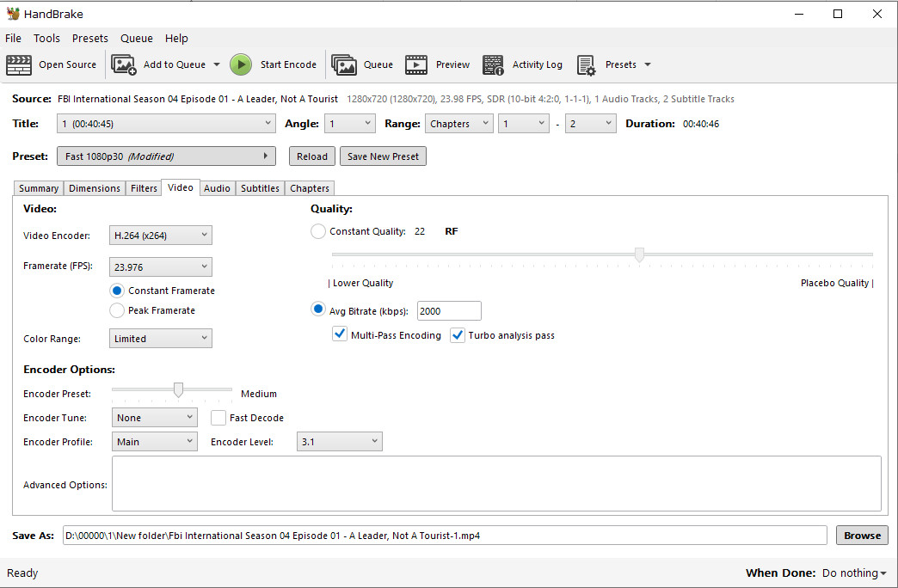Click the Add to Queue picture icon
This screenshot has height=588, width=898.
[x=123, y=64]
